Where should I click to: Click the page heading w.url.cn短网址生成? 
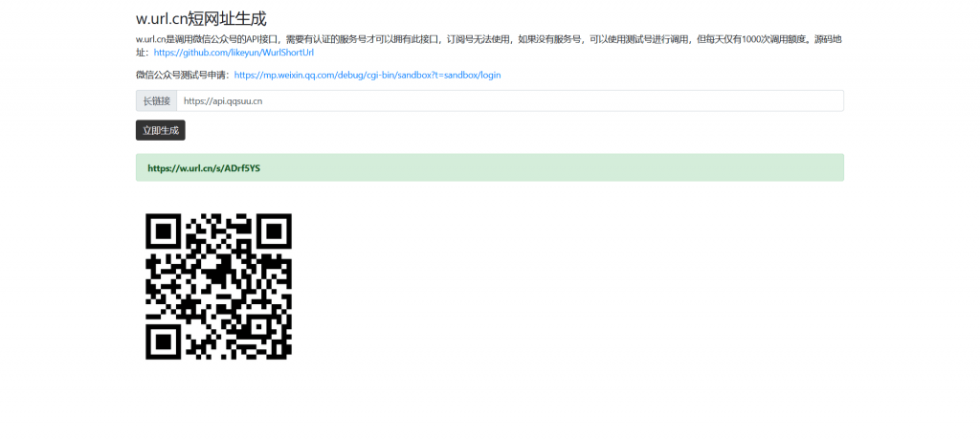click(x=201, y=18)
